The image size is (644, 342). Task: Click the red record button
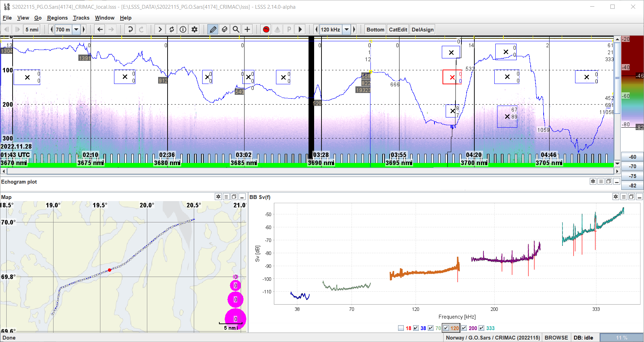click(266, 29)
